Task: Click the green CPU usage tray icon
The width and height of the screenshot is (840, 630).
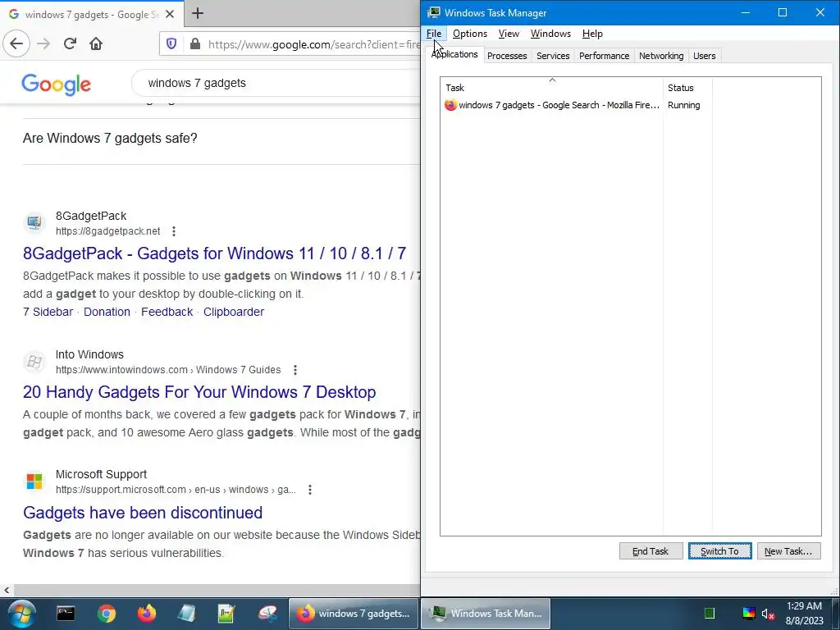Action: pos(710,614)
